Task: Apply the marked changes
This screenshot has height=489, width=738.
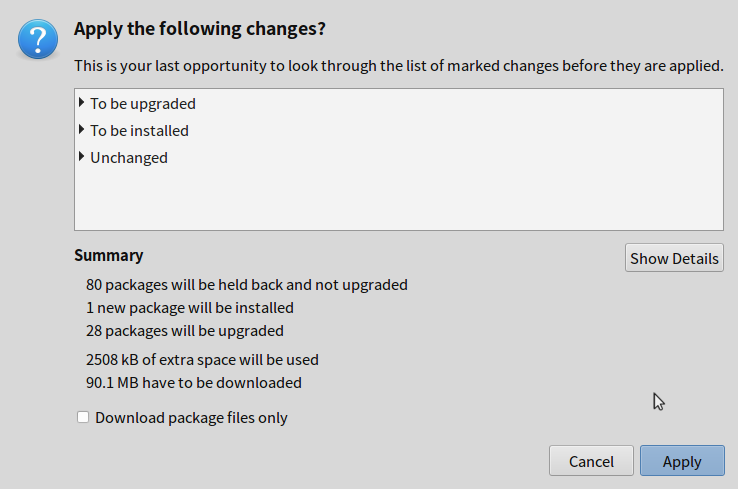Action: (x=682, y=461)
